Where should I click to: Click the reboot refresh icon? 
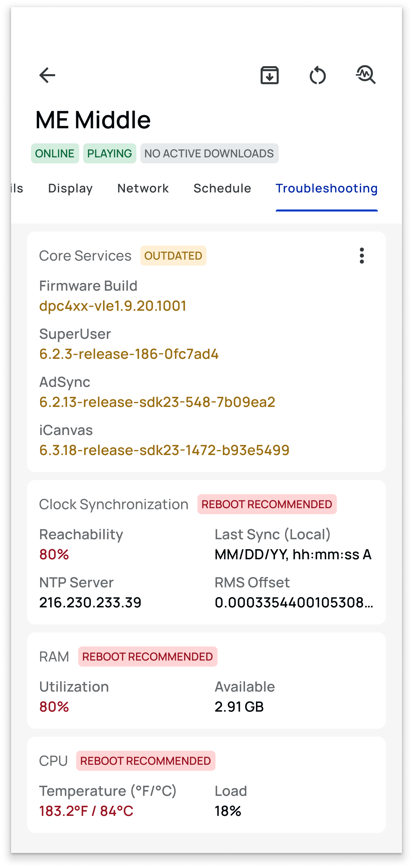click(x=318, y=75)
